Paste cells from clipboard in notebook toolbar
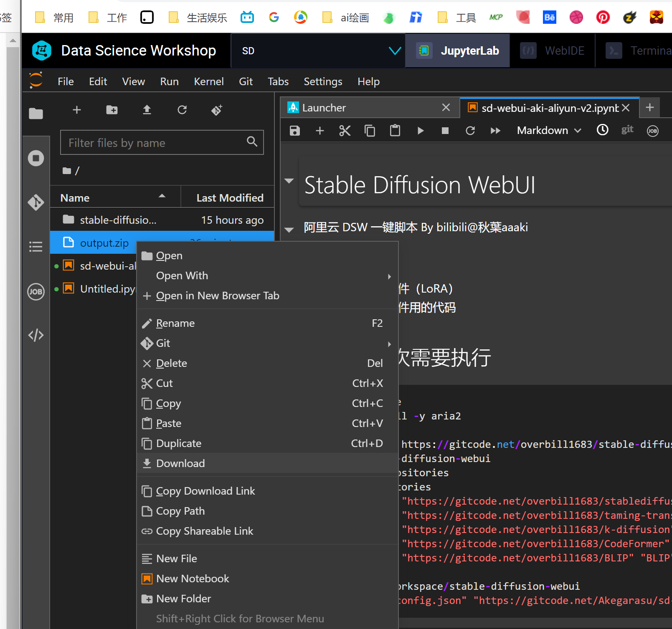This screenshot has height=629, width=672. tap(395, 131)
